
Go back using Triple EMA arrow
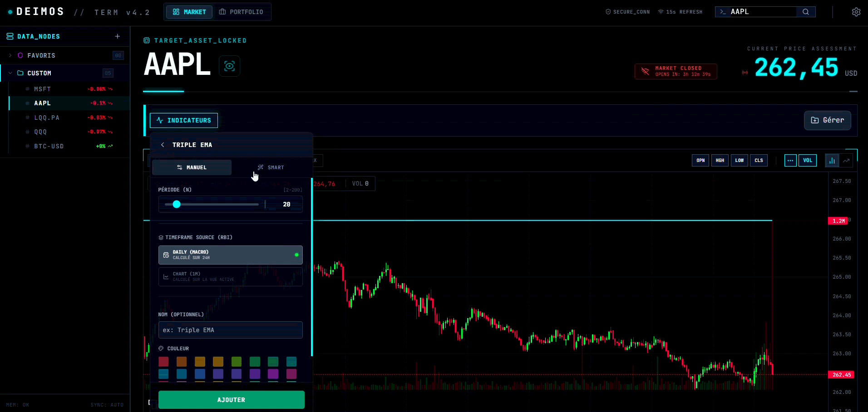pos(163,145)
